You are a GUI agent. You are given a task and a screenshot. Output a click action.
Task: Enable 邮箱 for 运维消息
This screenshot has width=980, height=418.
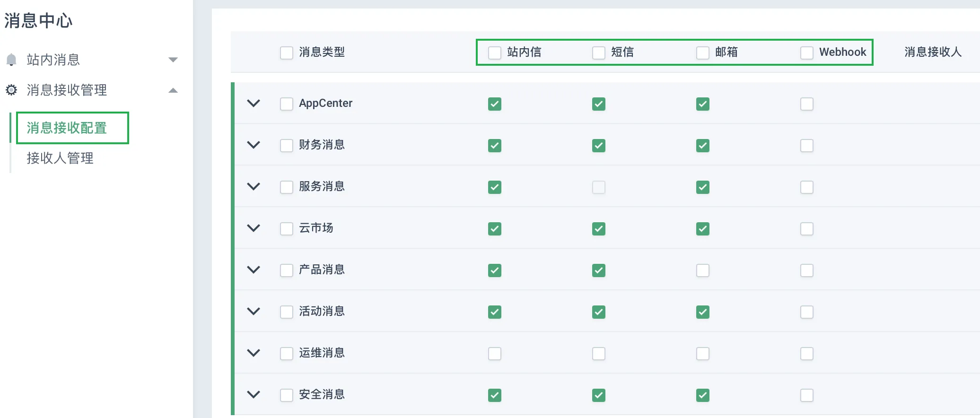coord(703,354)
